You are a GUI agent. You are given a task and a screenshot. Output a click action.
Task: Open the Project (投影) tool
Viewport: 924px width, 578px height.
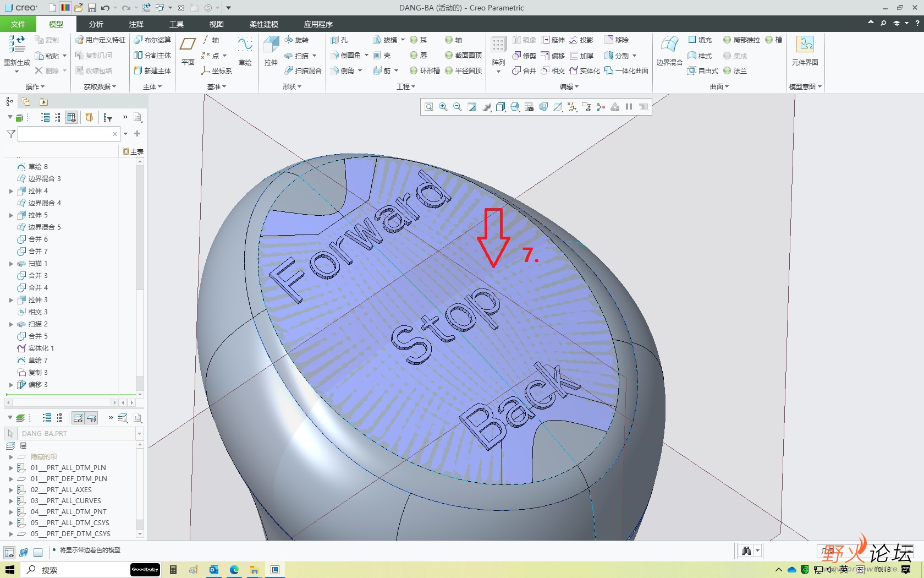point(582,40)
